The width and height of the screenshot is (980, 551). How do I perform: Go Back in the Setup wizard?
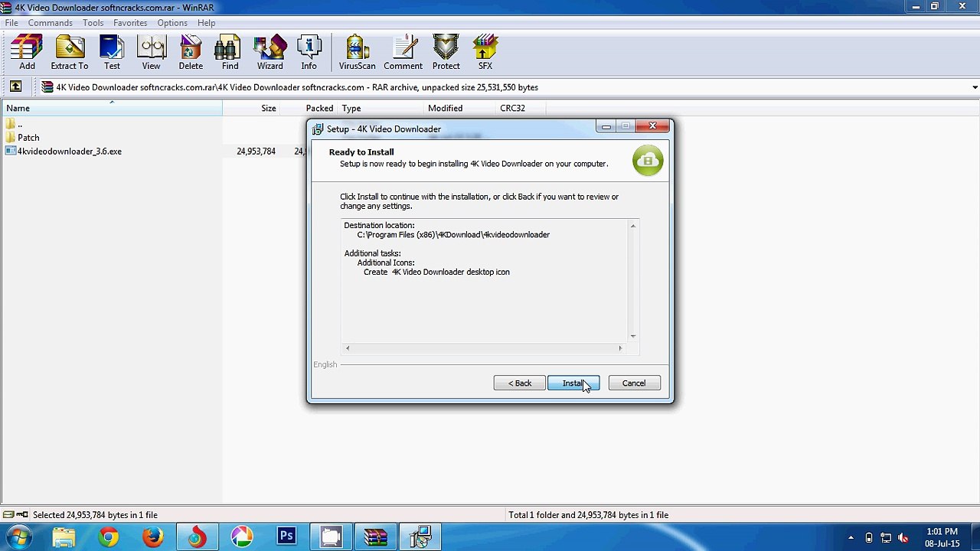(520, 383)
